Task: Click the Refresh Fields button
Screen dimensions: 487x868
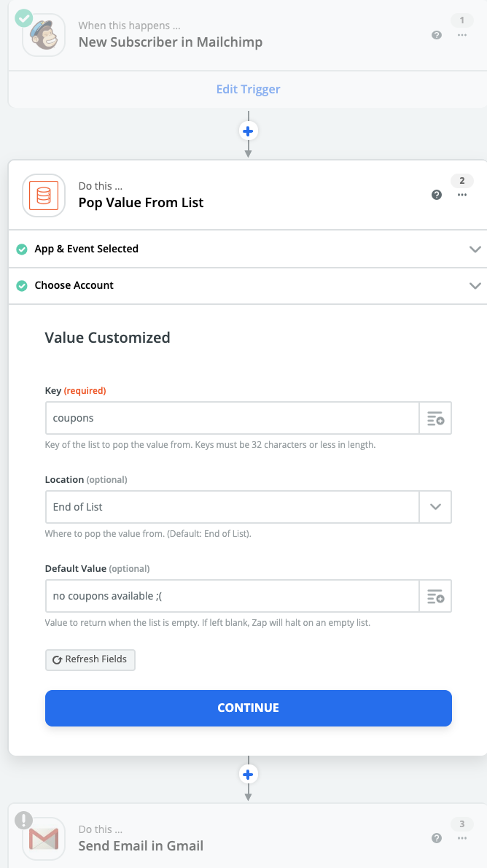Action: (x=90, y=659)
